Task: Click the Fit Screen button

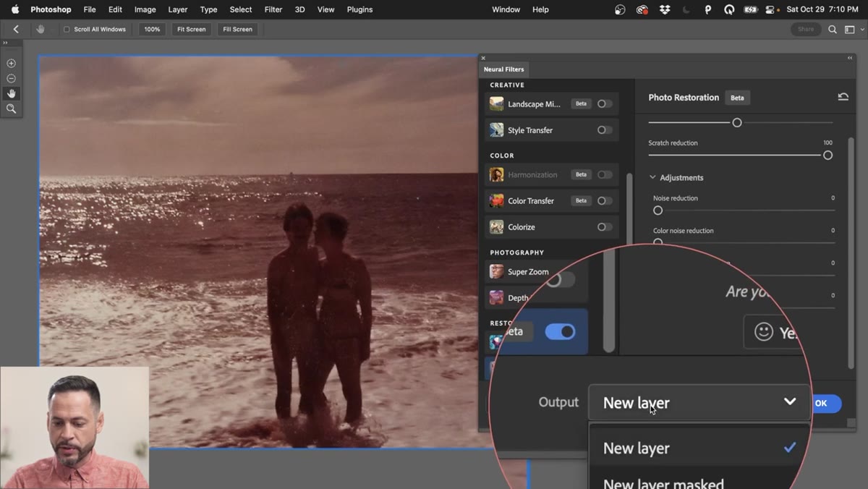Action: (192, 29)
